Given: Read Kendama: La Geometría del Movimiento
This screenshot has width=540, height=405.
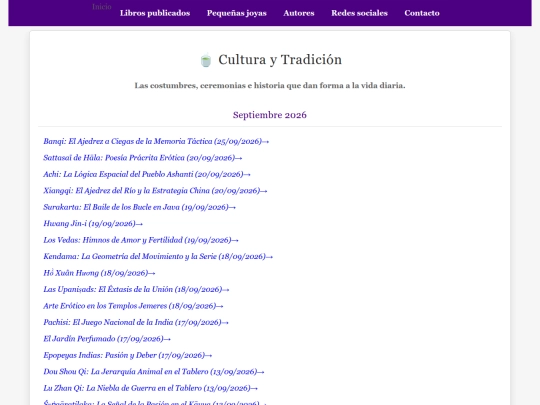Looking at the screenshot, I should [158, 257].
